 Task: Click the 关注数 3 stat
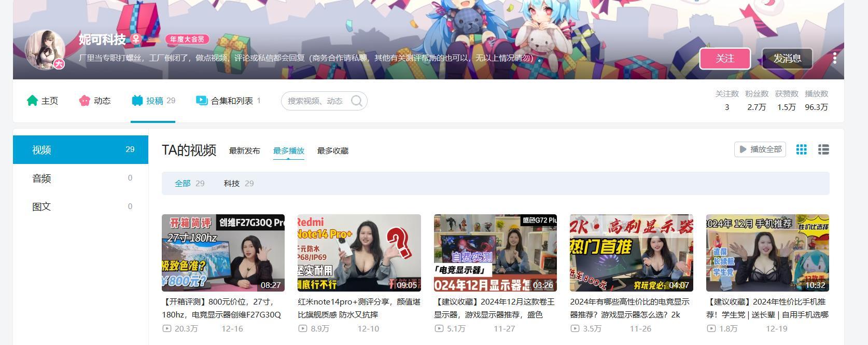(x=727, y=100)
